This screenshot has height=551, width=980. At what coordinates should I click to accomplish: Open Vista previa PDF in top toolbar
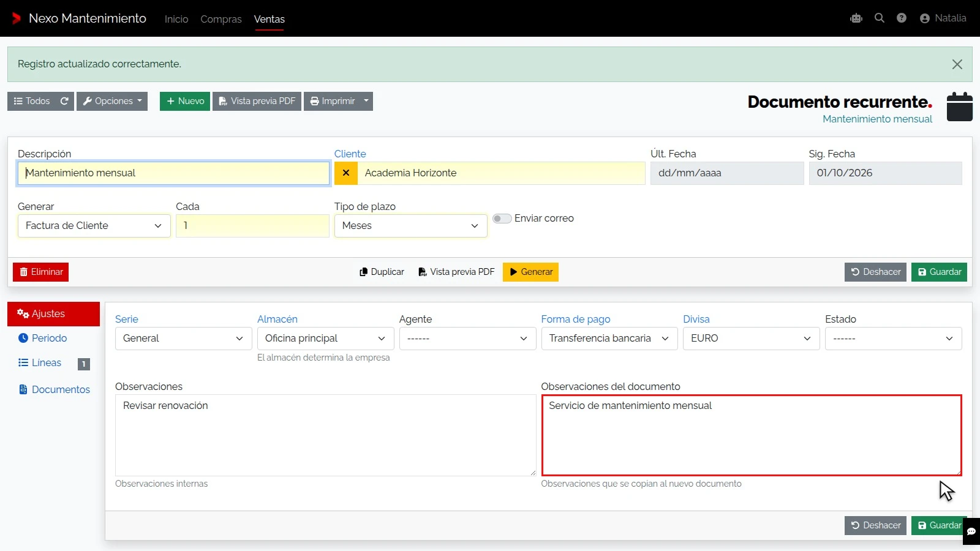pyautogui.click(x=257, y=101)
